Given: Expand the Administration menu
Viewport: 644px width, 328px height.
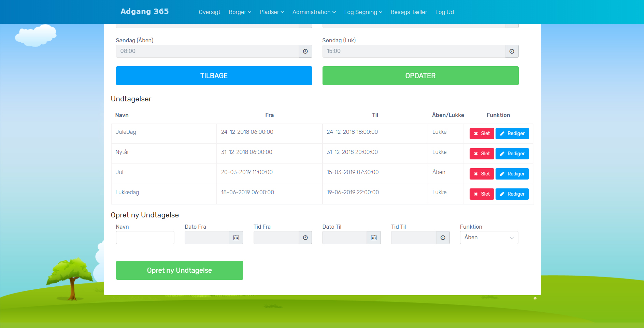Looking at the screenshot, I should coord(314,12).
